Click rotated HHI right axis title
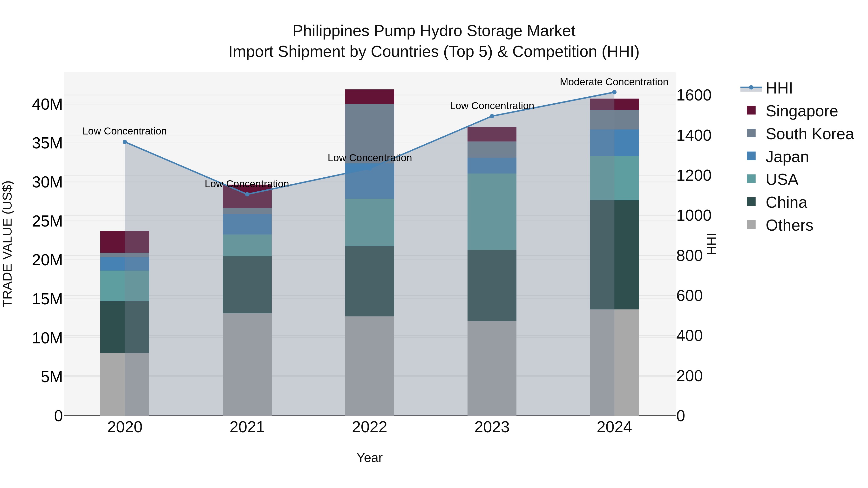Image resolution: width=868 pixels, height=488 pixels. pos(711,244)
